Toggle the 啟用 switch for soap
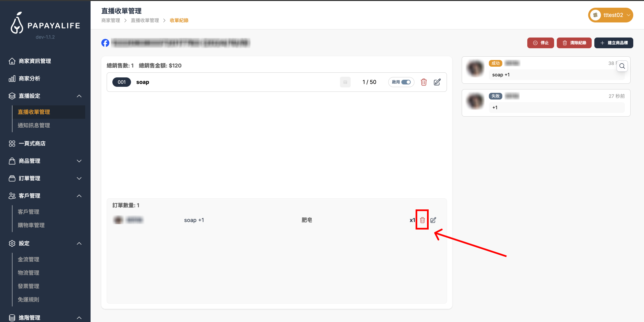Viewport: 644px width, 322px height. click(406, 82)
